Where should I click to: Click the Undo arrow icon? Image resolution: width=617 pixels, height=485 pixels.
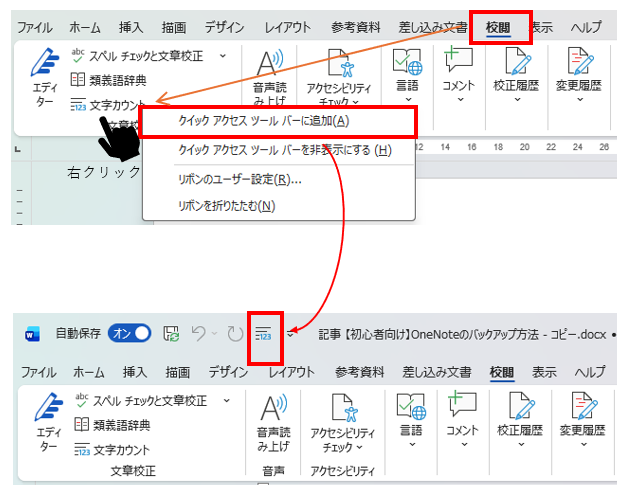click(x=199, y=334)
